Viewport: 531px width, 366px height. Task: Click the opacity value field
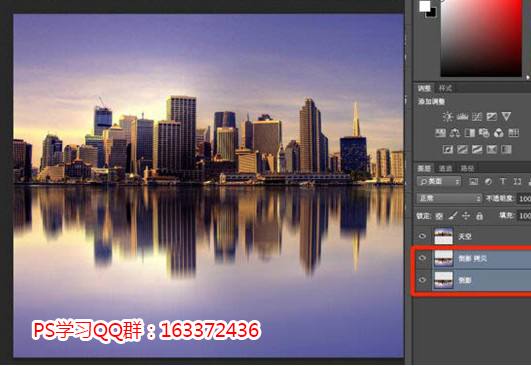(524, 199)
